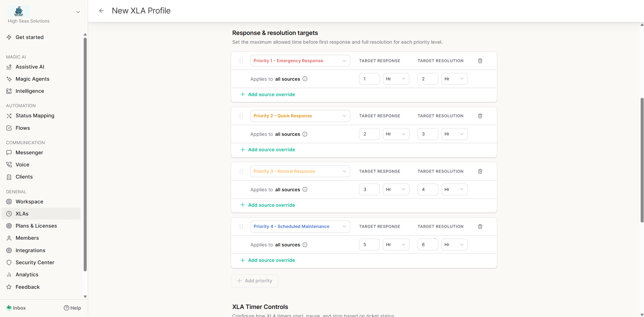Open Status Mapping

pyautogui.click(x=41, y=116)
